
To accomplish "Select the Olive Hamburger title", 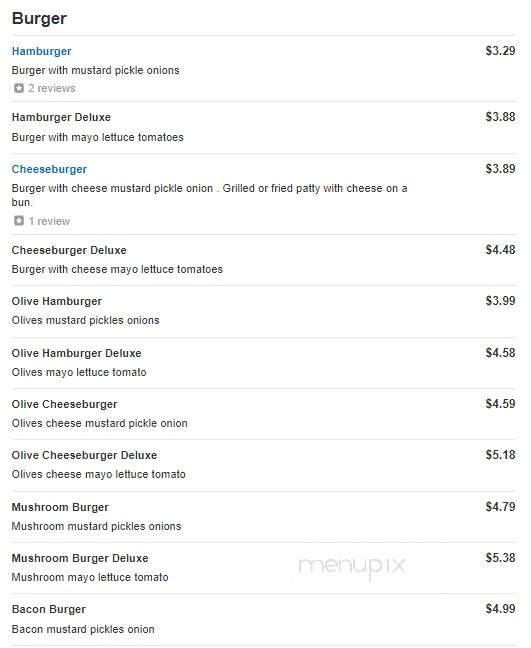I will coord(57,301).
